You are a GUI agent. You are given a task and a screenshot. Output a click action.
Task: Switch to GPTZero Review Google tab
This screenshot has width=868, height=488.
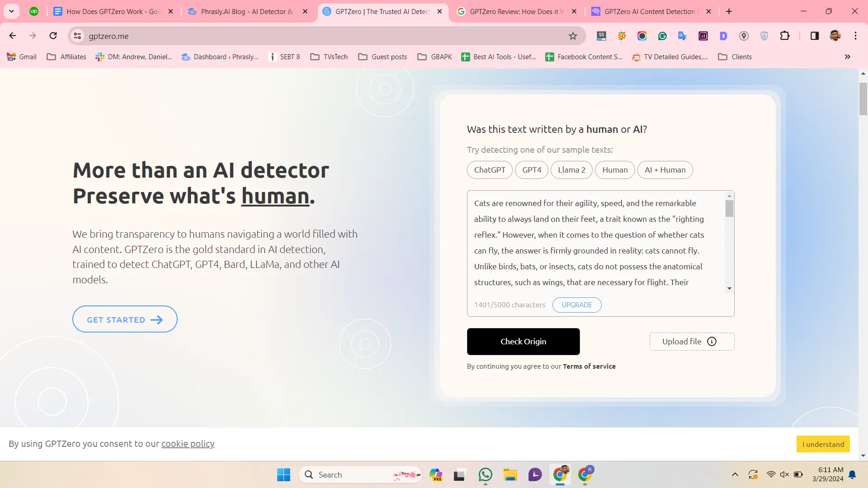click(516, 12)
